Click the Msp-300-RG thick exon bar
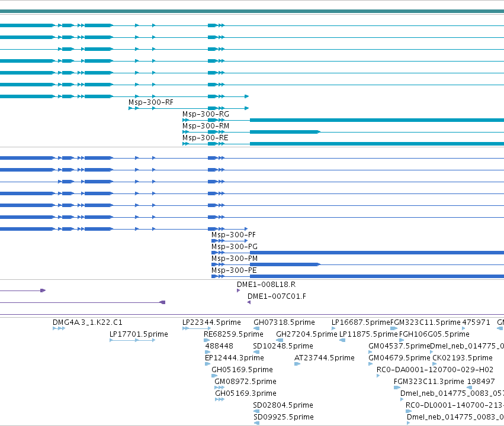 tap(377, 120)
